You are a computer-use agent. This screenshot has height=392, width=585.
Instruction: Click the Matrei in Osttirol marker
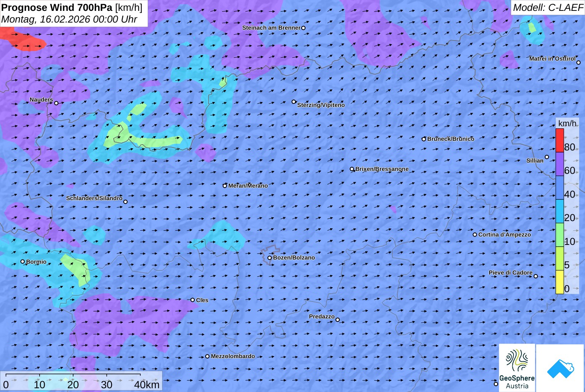pos(578,63)
